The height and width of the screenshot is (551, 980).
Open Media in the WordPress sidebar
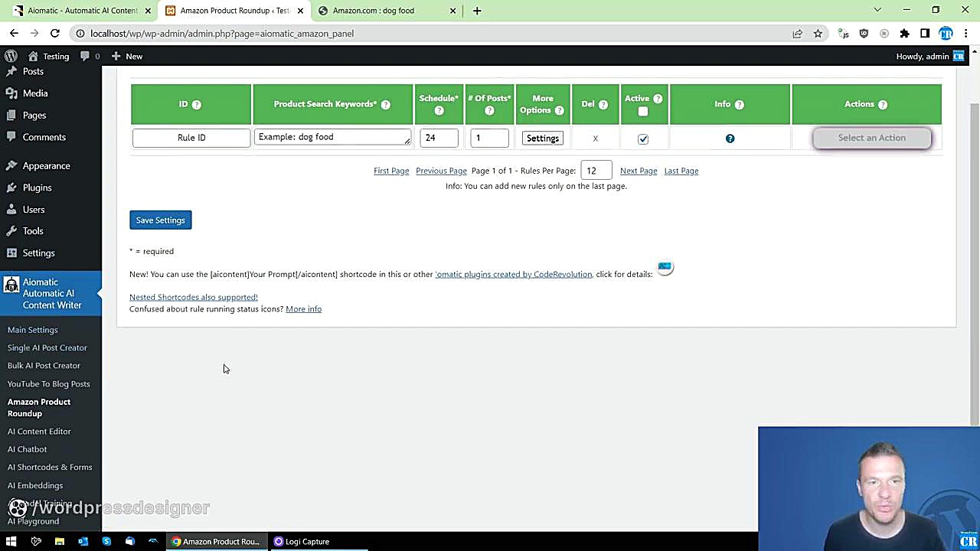tap(35, 93)
